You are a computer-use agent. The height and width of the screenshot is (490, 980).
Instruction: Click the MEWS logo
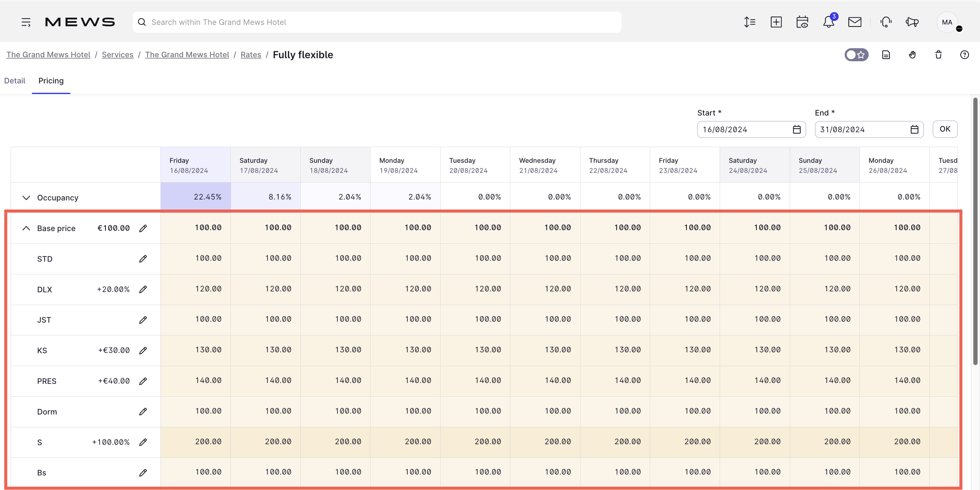point(80,22)
